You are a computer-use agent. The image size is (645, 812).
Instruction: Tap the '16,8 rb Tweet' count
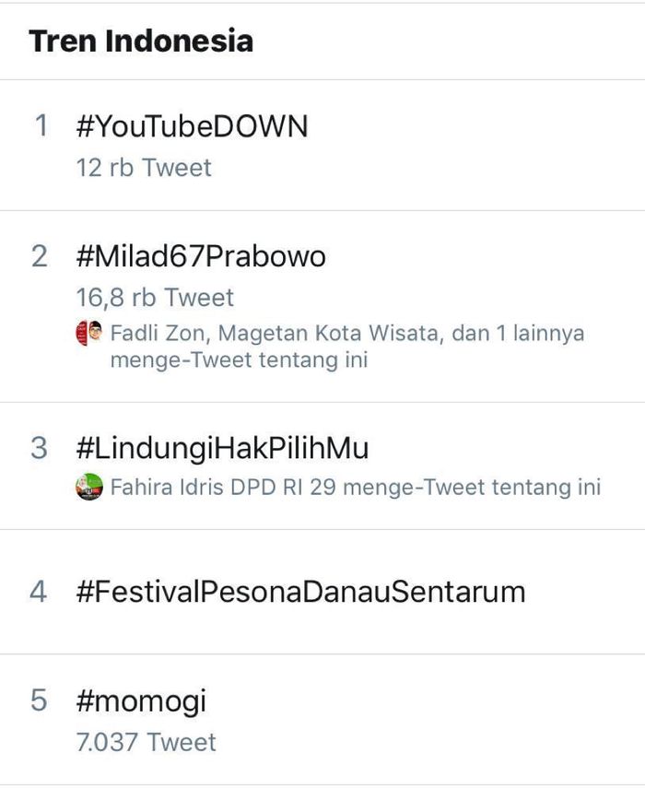pos(155,298)
